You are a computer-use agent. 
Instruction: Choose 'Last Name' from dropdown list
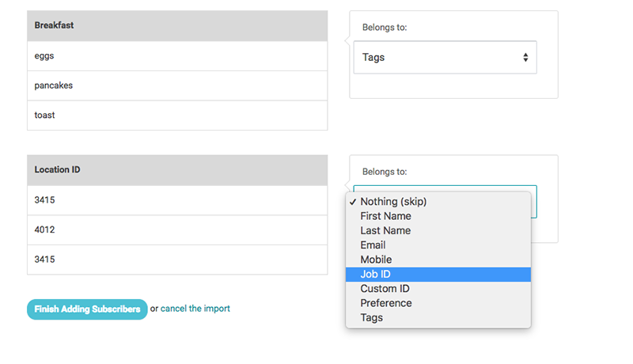pos(438,230)
